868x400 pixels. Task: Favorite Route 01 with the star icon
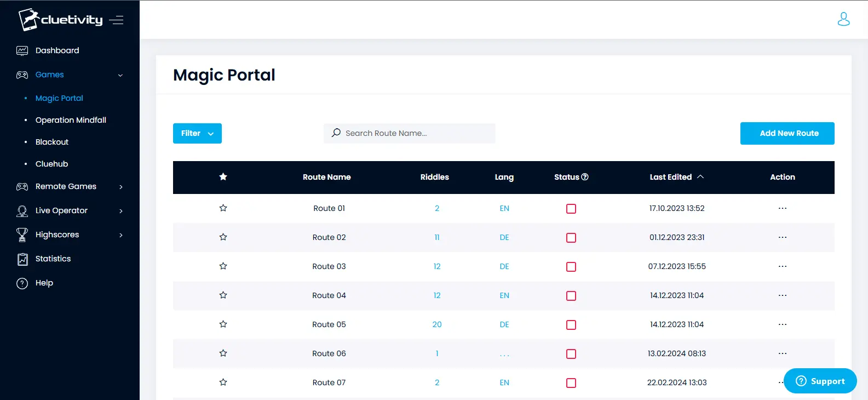point(223,208)
